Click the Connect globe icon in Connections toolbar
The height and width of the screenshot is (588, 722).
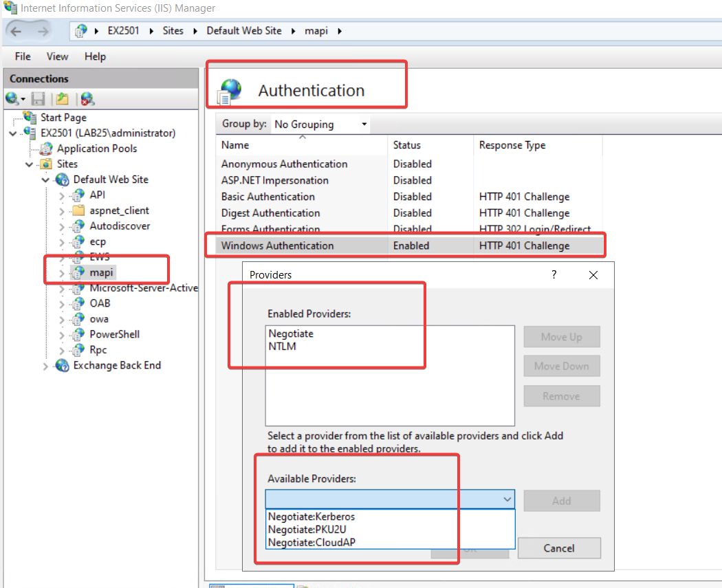(x=12, y=98)
